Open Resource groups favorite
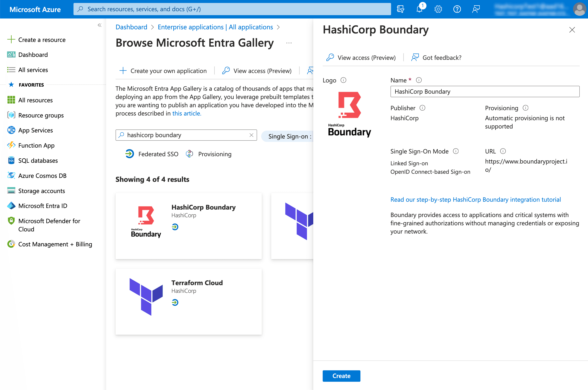 pos(41,115)
